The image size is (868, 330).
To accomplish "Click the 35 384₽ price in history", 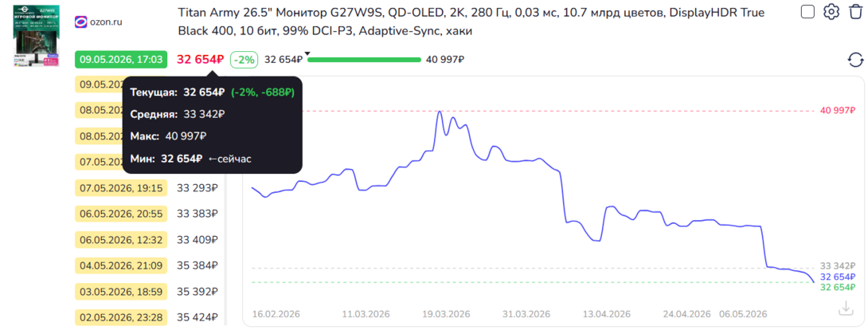I will (197, 265).
